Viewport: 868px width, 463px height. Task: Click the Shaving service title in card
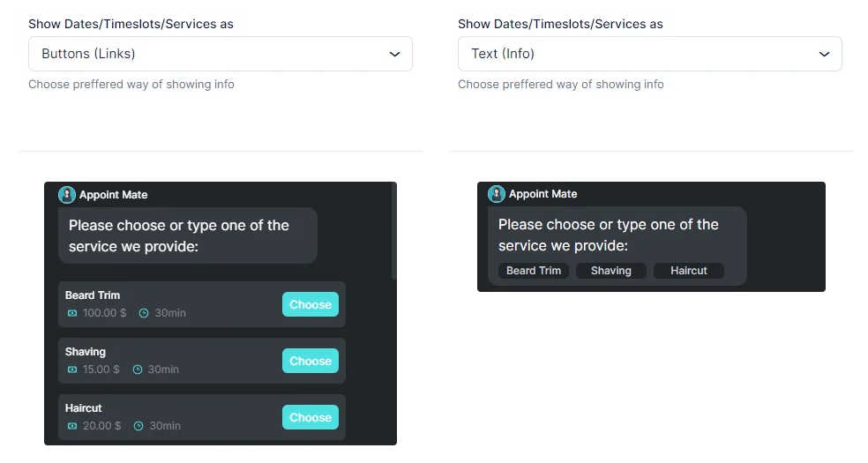point(86,352)
